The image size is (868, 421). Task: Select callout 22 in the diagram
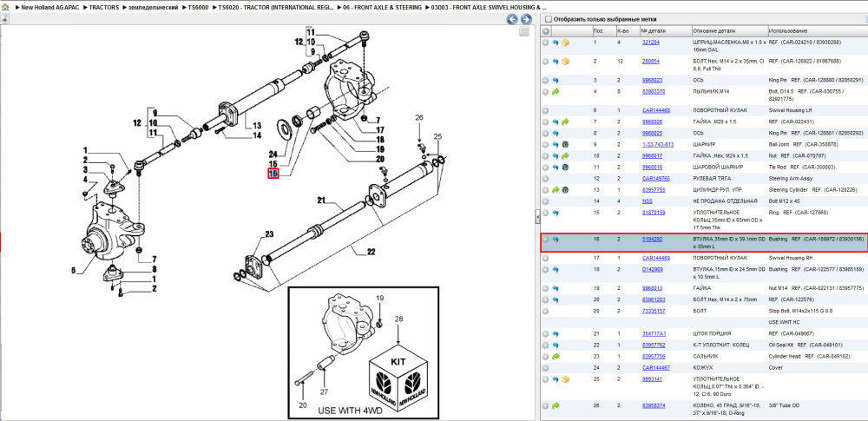click(371, 252)
